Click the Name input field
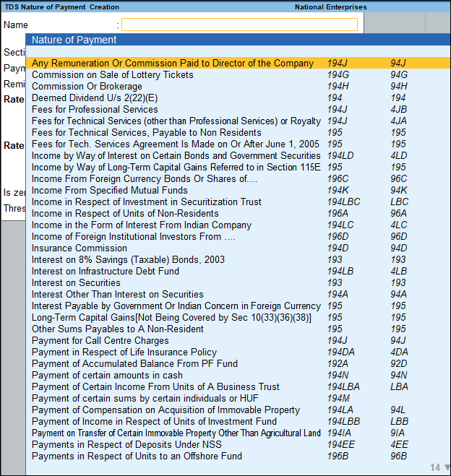This screenshot has width=451, height=476. [239, 25]
